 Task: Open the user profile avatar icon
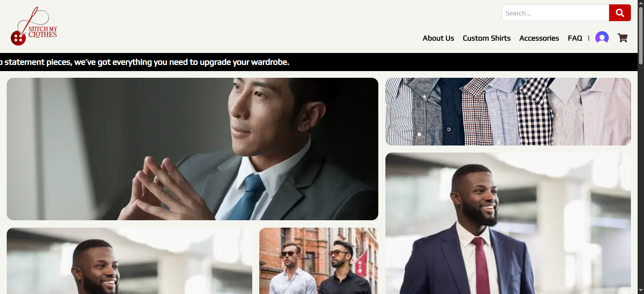tap(602, 38)
